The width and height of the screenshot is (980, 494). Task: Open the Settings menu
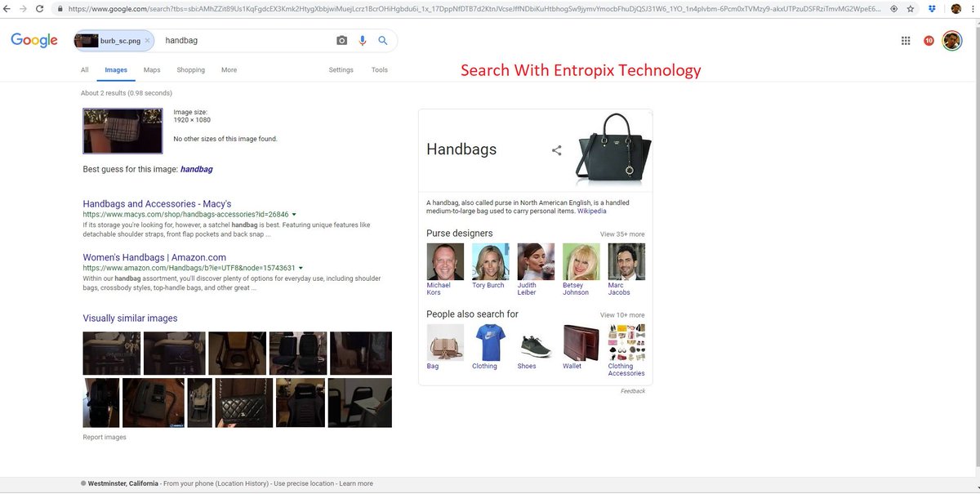tap(341, 70)
